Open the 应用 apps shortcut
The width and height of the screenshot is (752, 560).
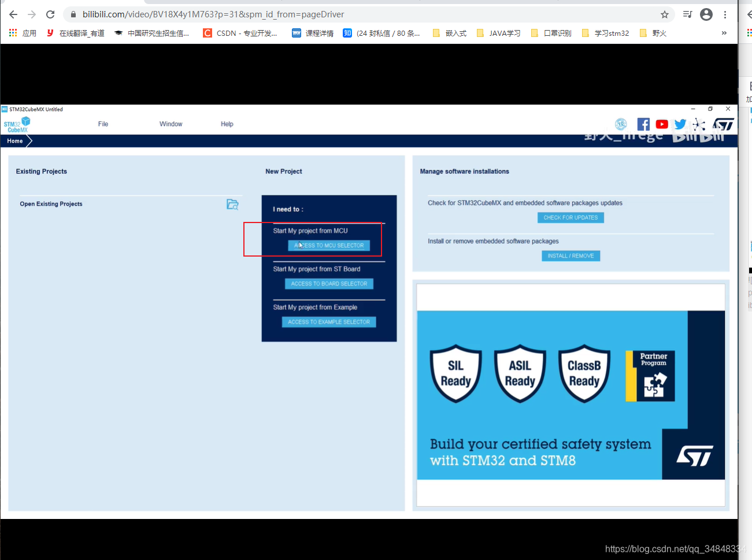pos(23,33)
